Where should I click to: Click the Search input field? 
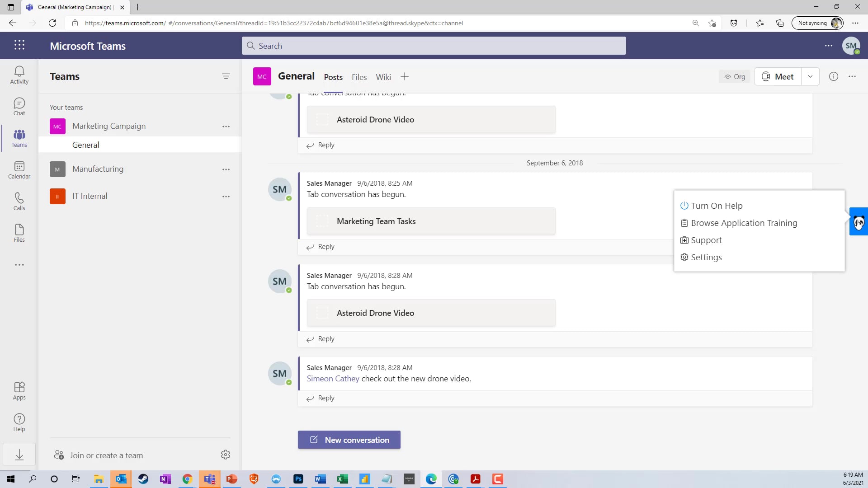pyautogui.click(x=434, y=46)
